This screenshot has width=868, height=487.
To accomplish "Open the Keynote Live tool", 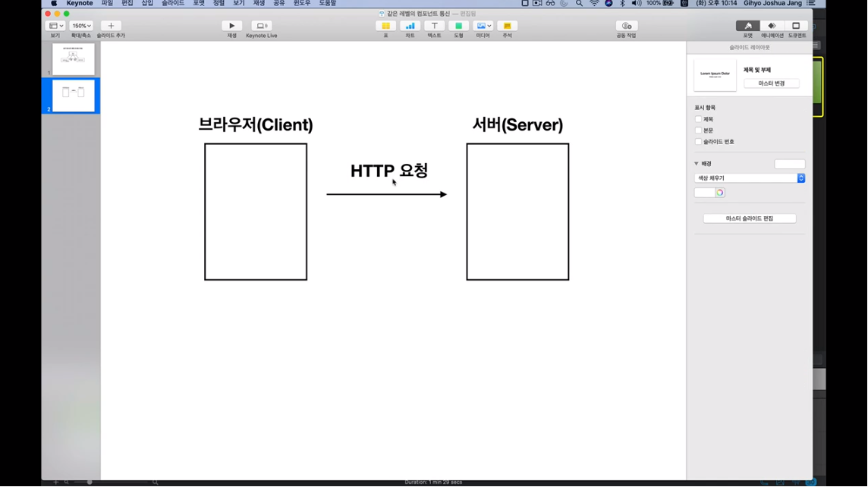I will click(261, 26).
